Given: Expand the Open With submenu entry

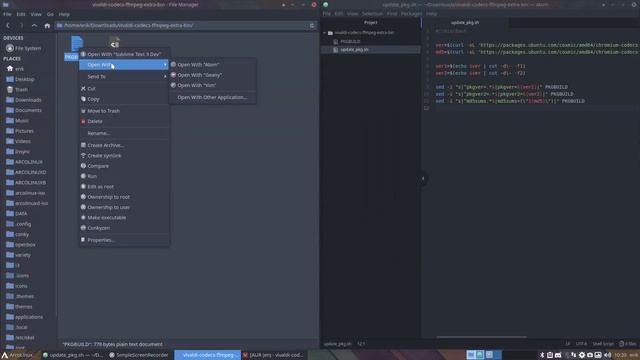Looking at the screenshot, I should pos(124,65).
